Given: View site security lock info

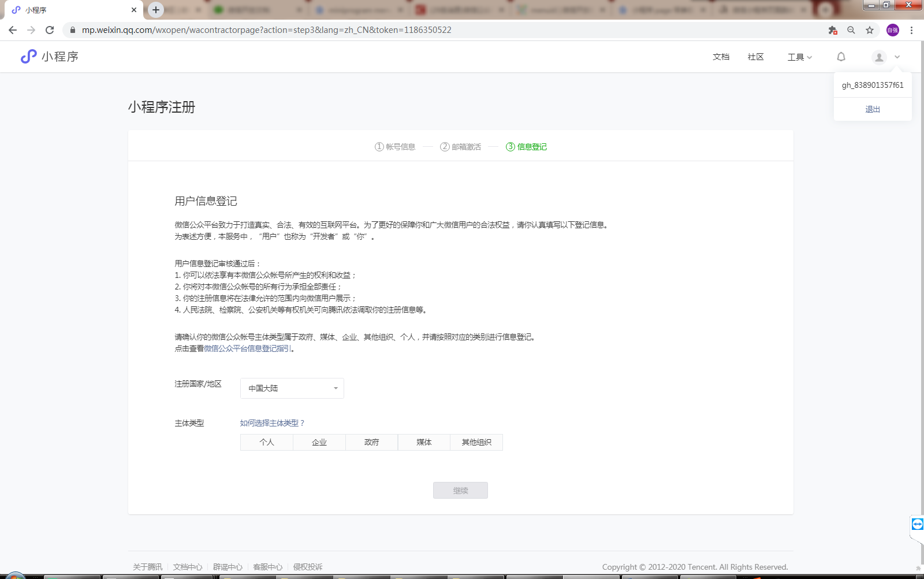Looking at the screenshot, I should click(73, 30).
